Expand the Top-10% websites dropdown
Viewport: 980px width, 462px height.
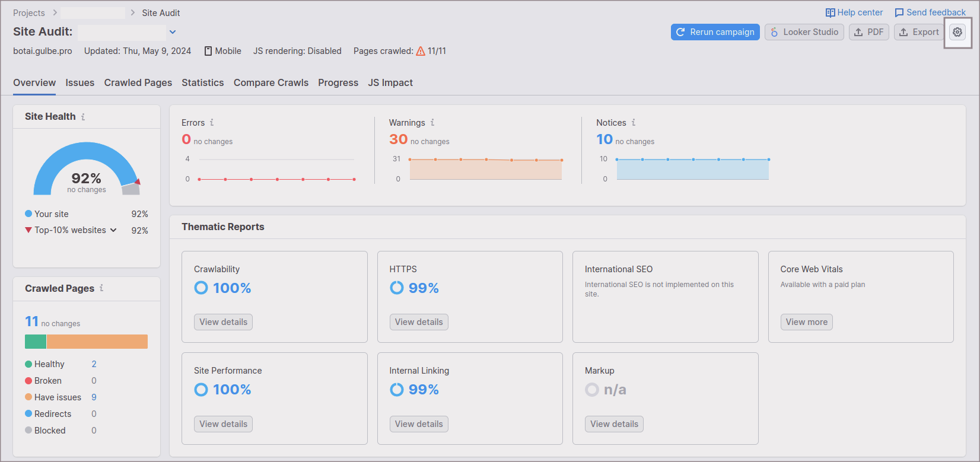click(113, 230)
